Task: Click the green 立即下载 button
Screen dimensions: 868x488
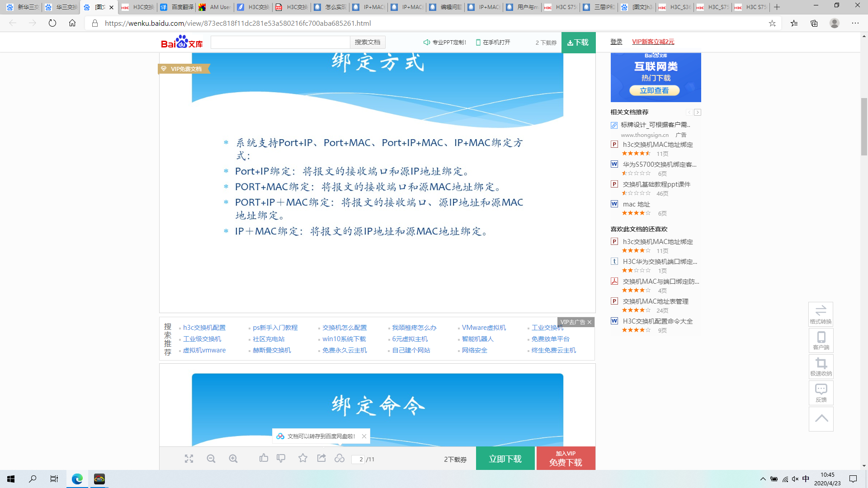Action: 505,459
